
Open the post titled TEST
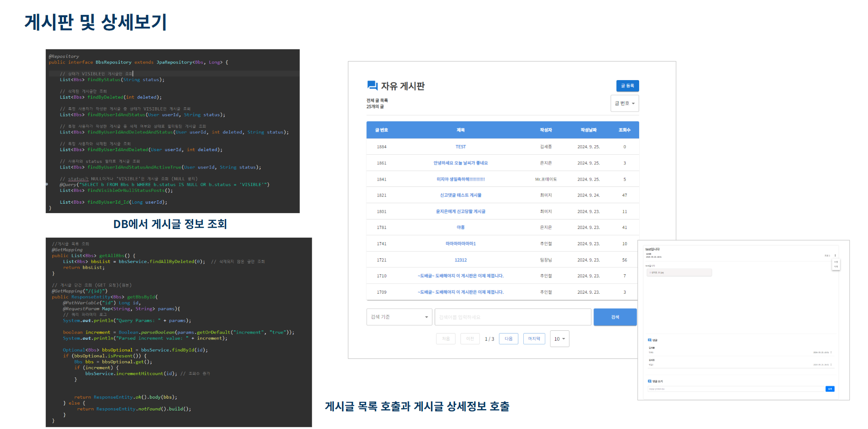(x=460, y=147)
